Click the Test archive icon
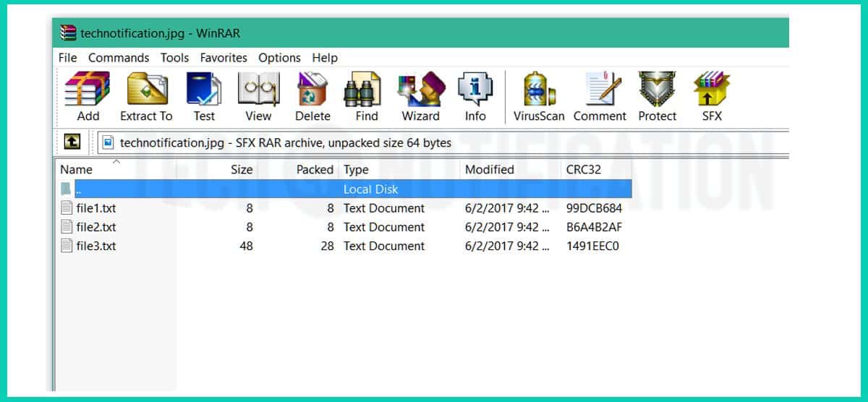This screenshot has width=868, height=402. point(204,90)
